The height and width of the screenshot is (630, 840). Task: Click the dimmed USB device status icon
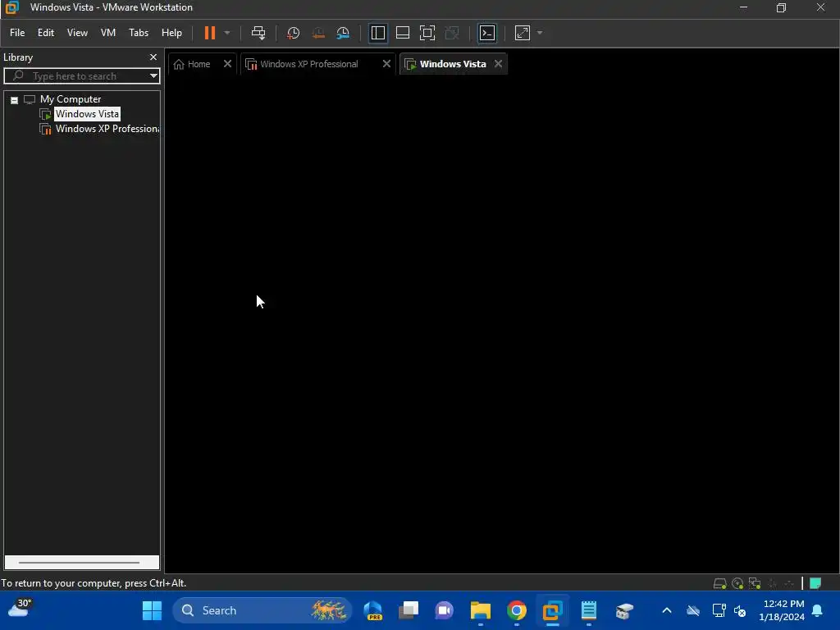[788, 583]
